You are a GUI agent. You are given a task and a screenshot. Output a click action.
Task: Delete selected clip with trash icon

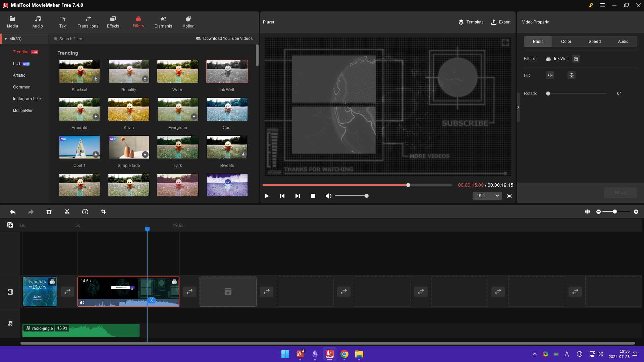(49, 212)
